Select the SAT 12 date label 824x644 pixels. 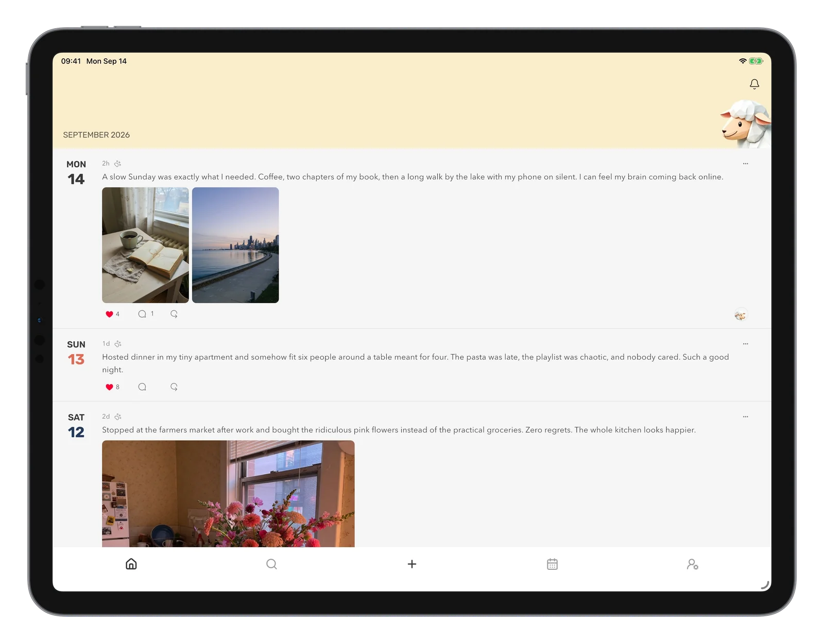tap(76, 426)
